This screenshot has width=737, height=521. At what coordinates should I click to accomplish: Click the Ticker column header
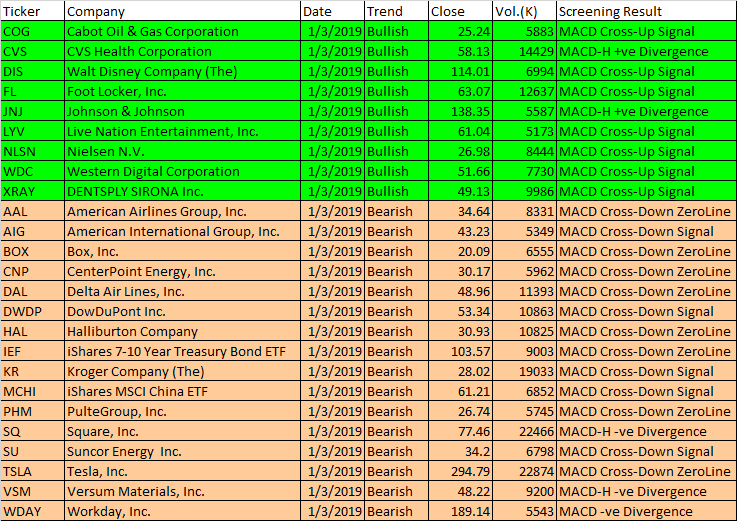pos(32,11)
